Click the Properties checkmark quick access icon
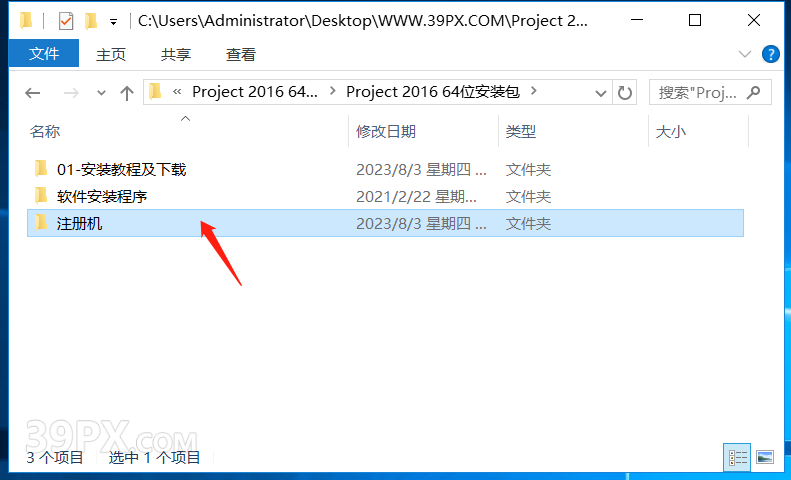791x480 pixels. pos(66,21)
